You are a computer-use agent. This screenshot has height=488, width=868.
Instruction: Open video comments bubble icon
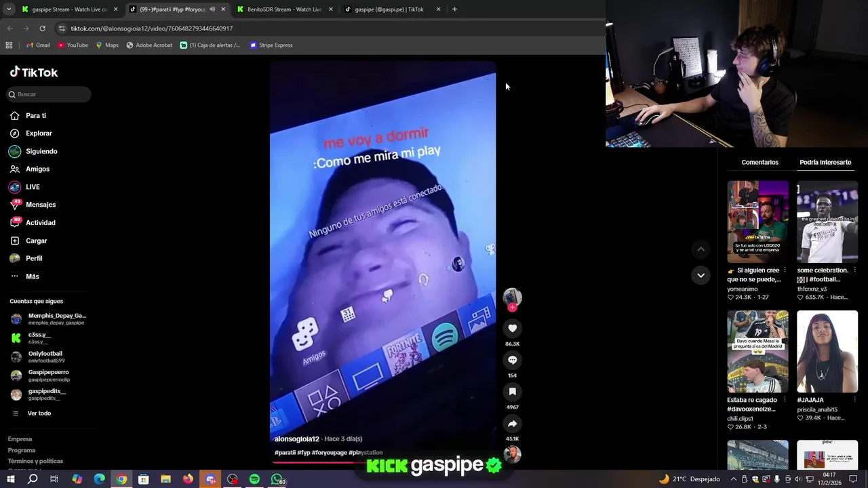coord(512,360)
